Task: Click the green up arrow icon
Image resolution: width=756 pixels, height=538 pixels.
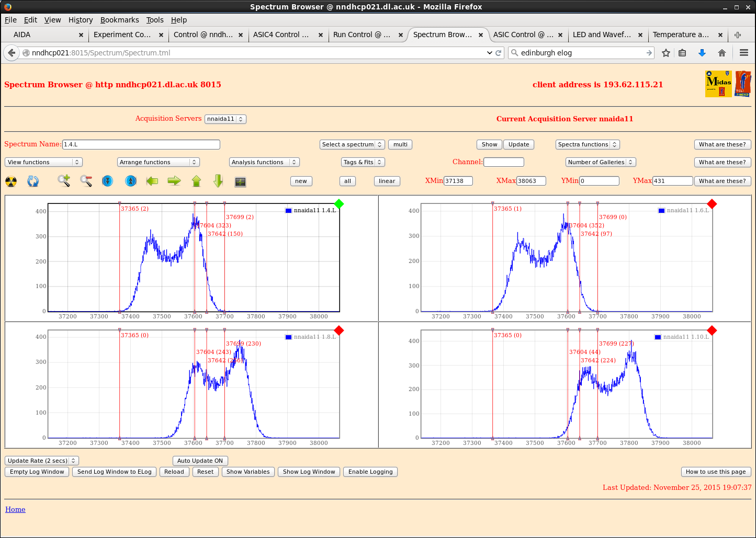Action: (196, 181)
